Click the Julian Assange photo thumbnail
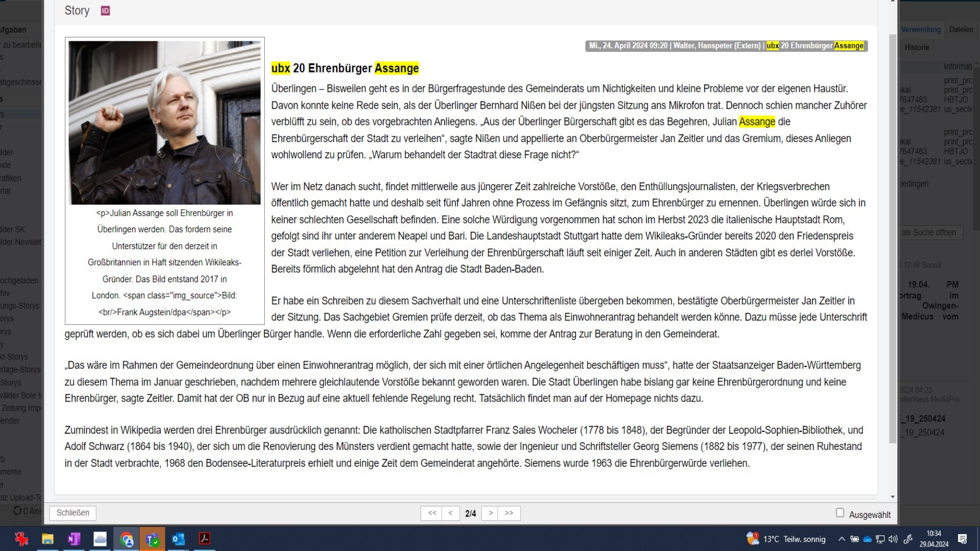The width and height of the screenshot is (980, 551). pyautogui.click(x=164, y=123)
